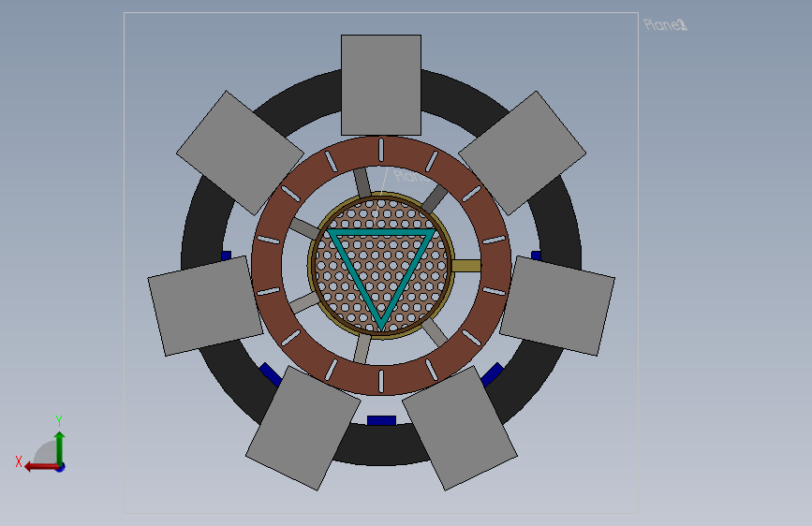The width and height of the screenshot is (812, 526).
Task: Select the white slot at the top of the brown ring
Action: pos(381,150)
